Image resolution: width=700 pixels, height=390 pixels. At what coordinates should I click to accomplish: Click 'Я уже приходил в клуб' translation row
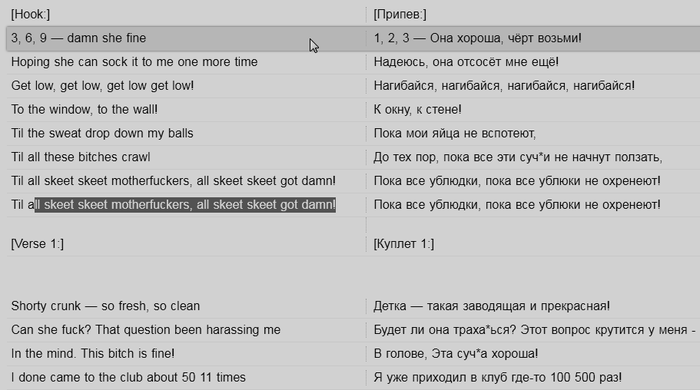tap(498, 377)
